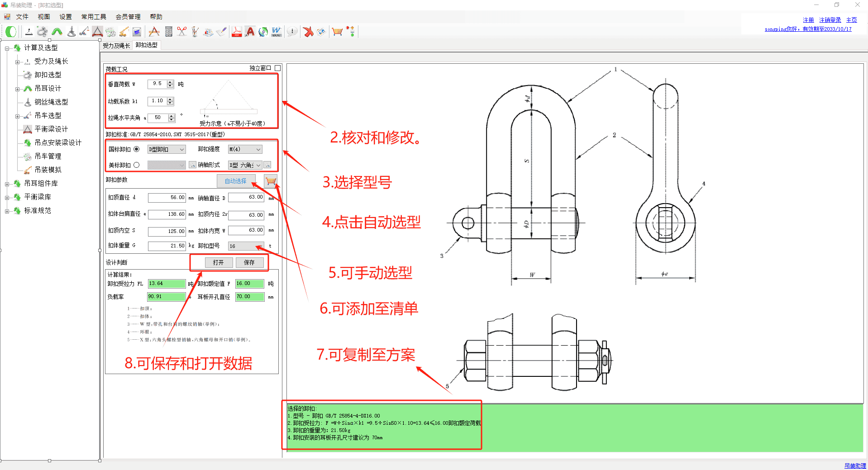Click the balance beam triangle toolbar icon
The width and height of the screenshot is (868, 470).
(x=97, y=32)
